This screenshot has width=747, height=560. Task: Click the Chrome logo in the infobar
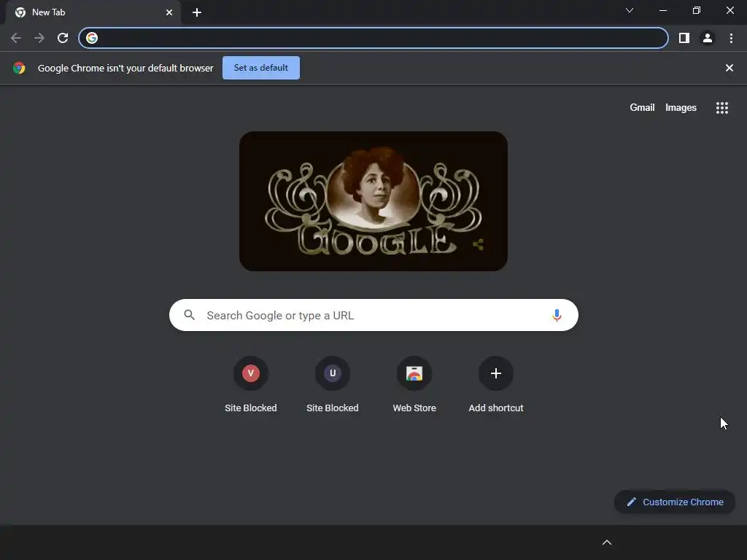19,68
